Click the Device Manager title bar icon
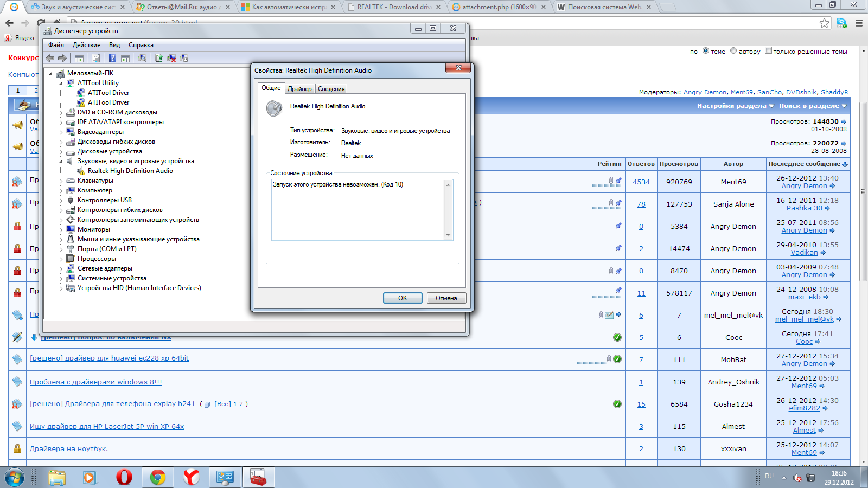The image size is (868, 488). (48, 31)
